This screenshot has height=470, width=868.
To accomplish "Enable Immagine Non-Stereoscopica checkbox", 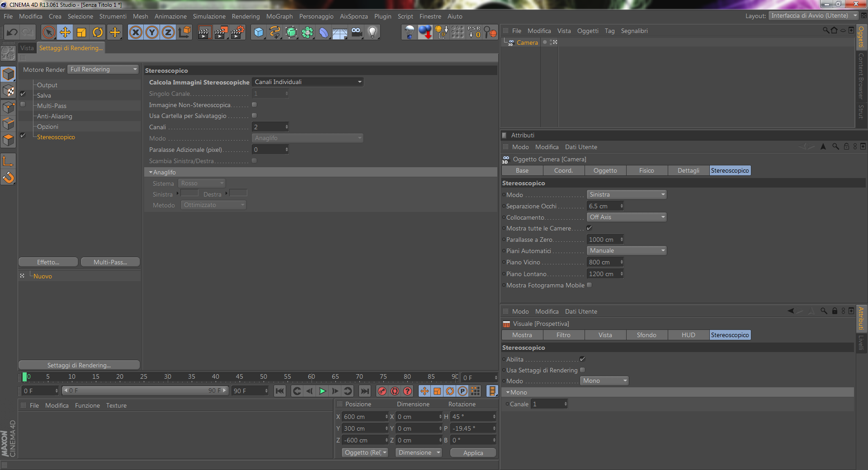I will [x=254, y=105].
